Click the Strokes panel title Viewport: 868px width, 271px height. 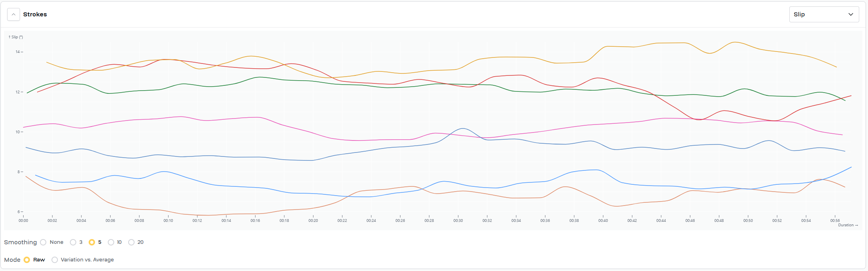click(35, 14)
